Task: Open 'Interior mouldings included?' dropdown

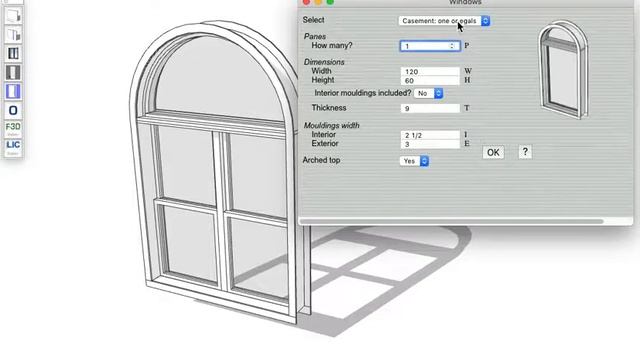Action: 428,93
